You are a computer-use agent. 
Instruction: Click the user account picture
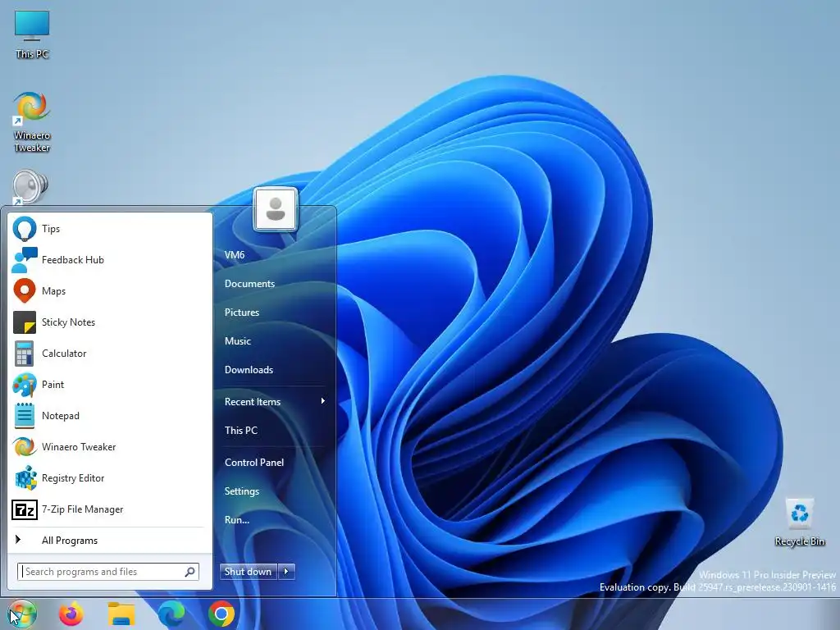pos(276,209)
